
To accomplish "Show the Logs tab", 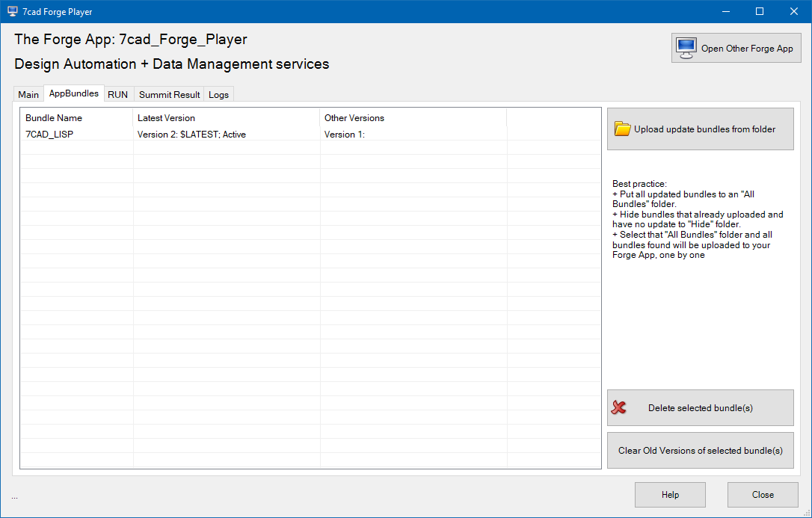I will 218,94.
